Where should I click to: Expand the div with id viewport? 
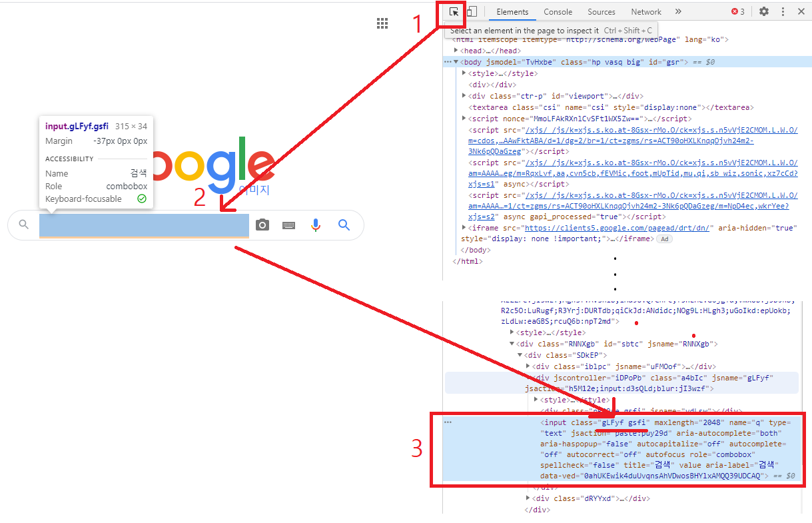pyautogui.click(x=464, y=96)
